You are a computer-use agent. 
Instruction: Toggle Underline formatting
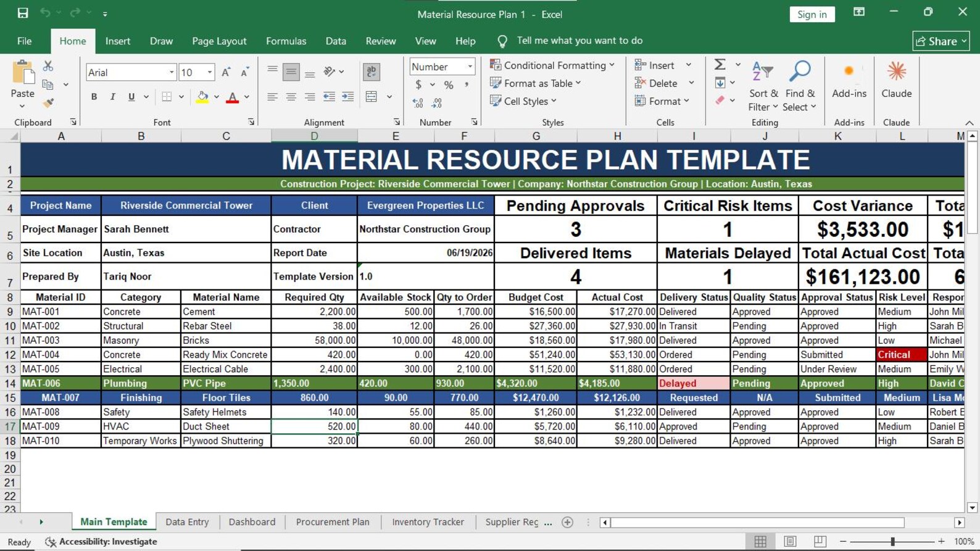pos(131,97)
